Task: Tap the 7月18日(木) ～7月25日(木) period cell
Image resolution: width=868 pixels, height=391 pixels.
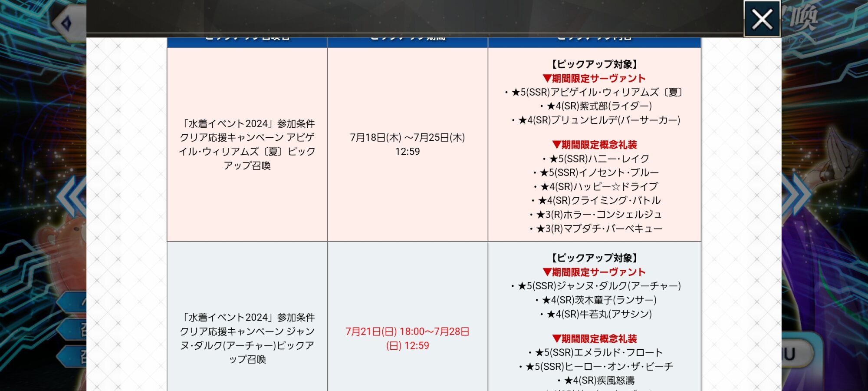Action: click(x=407, y=144)
